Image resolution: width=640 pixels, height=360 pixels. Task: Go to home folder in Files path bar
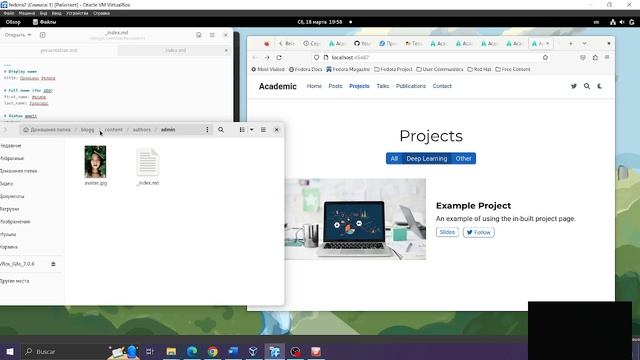click(47, 130)
